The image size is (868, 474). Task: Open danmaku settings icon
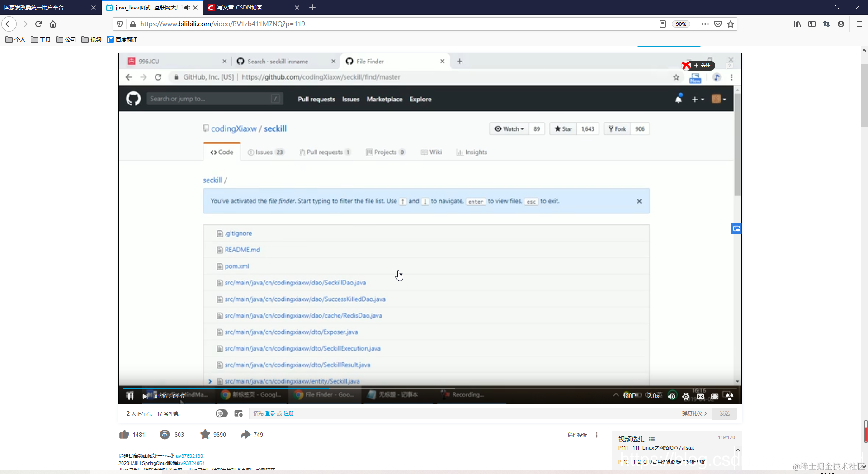point(239,413)
